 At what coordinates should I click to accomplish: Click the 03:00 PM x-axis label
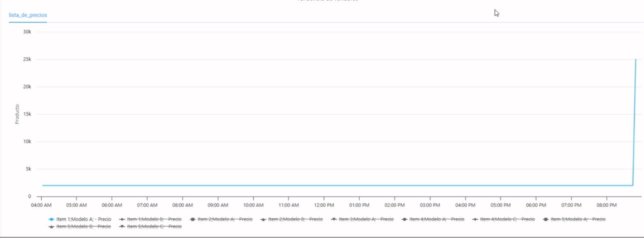click(430, 205)
